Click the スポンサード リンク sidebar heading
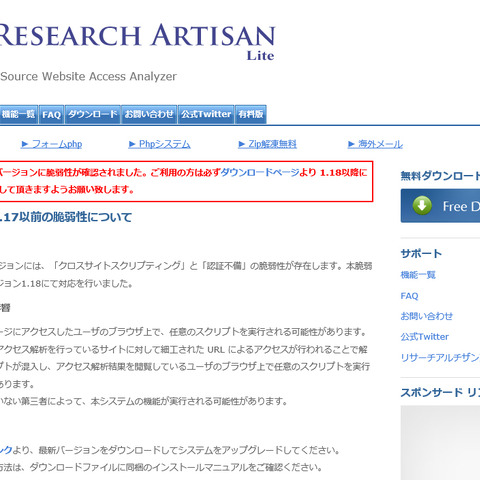The width and height of the screenshot is (480, 480). pos(440,392)
